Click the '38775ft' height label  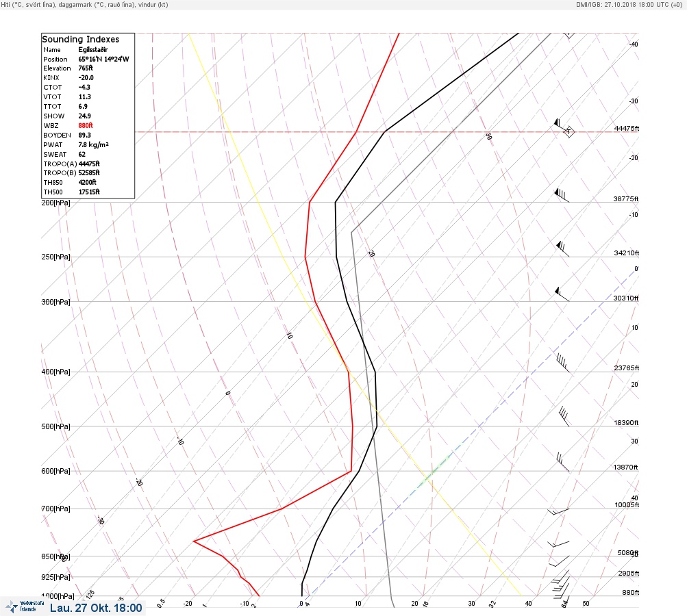coord(625,198)
